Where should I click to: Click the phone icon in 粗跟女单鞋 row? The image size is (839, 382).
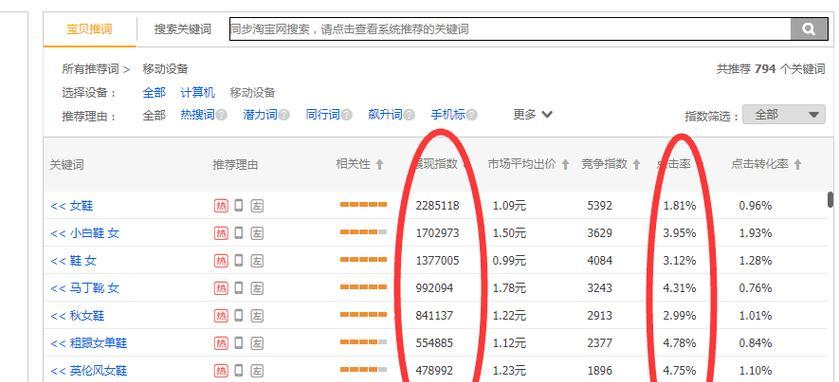pyautogui.click(x=239, y=342)
